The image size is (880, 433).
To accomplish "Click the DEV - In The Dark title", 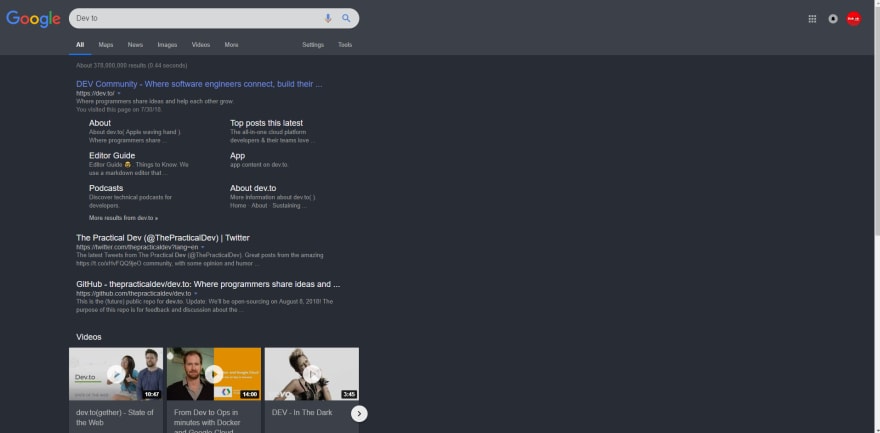I will (x=302, y=412).
